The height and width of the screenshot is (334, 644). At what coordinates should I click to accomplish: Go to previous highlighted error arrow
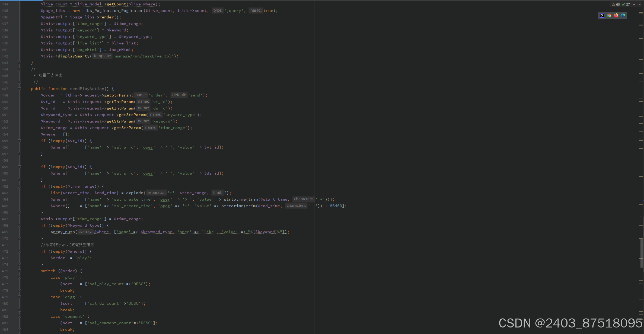coord(634,4)
